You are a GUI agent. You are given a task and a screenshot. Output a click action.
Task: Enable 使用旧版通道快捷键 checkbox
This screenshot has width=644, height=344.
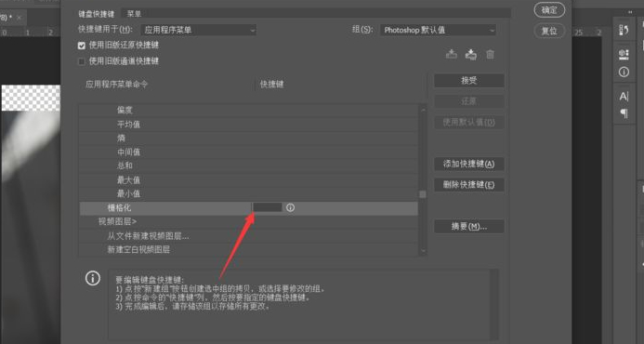(82, 61)
